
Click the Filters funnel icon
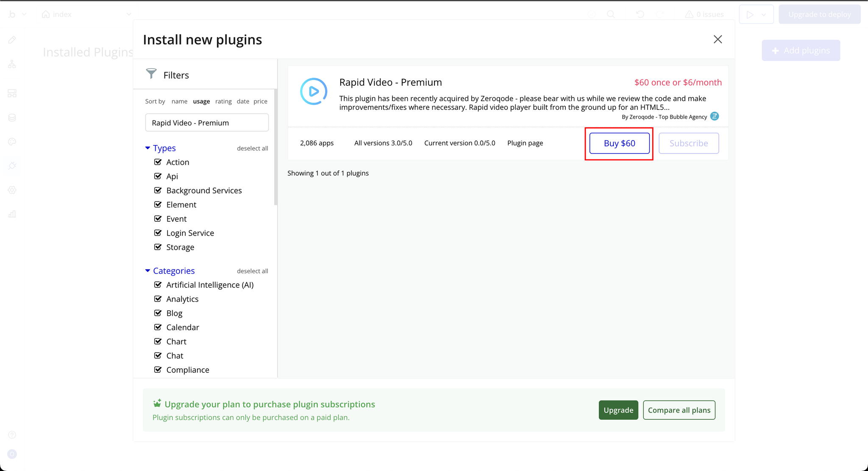coord(151,74)
